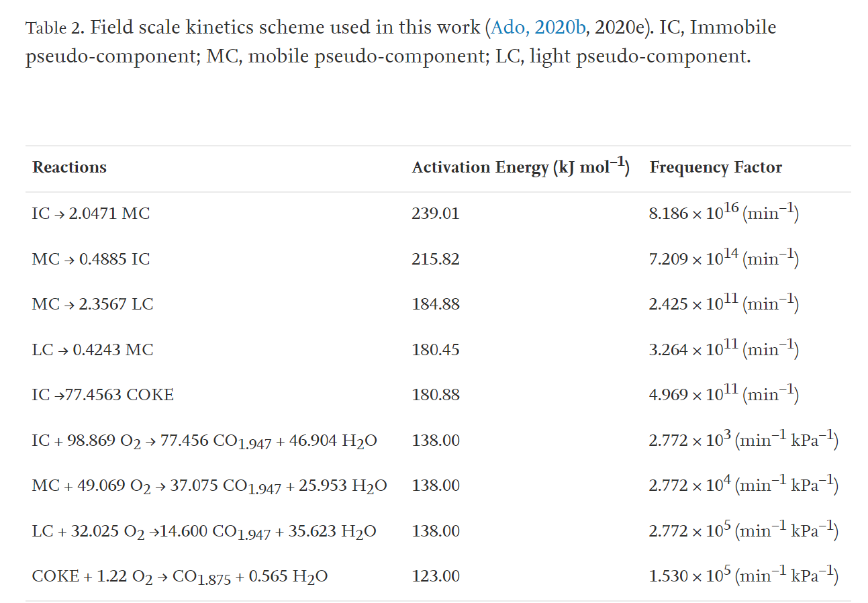Click the 'Table 2.' caption label
Image resolution: width=868 pixels, height=603 pixels.
click(55, 28)
